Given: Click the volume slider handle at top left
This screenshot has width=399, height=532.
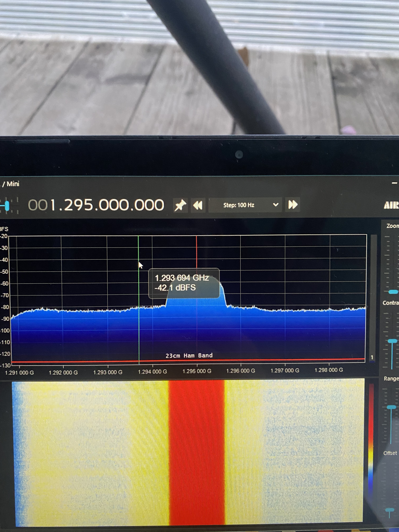Looking at the screenshot, I should click(x=7, y=206).
